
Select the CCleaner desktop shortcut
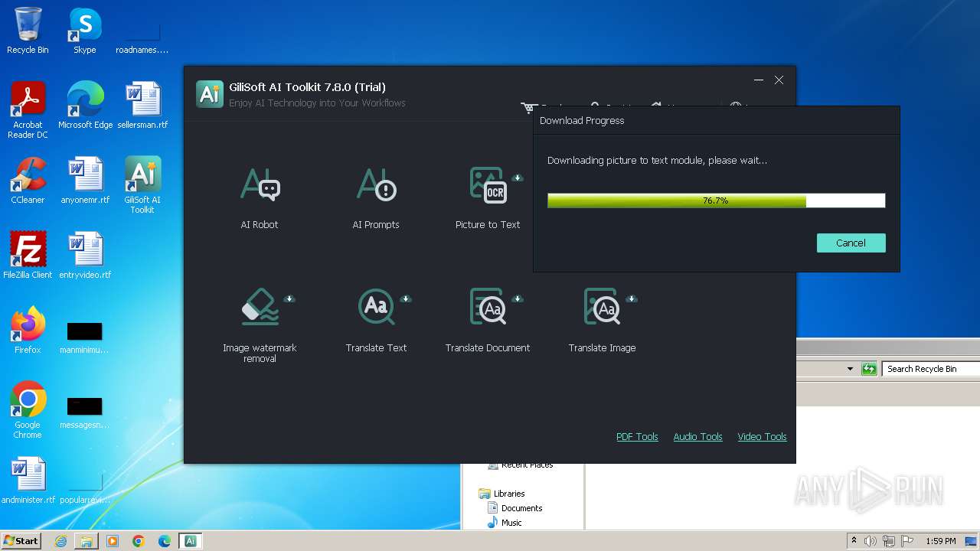[28, 181]
